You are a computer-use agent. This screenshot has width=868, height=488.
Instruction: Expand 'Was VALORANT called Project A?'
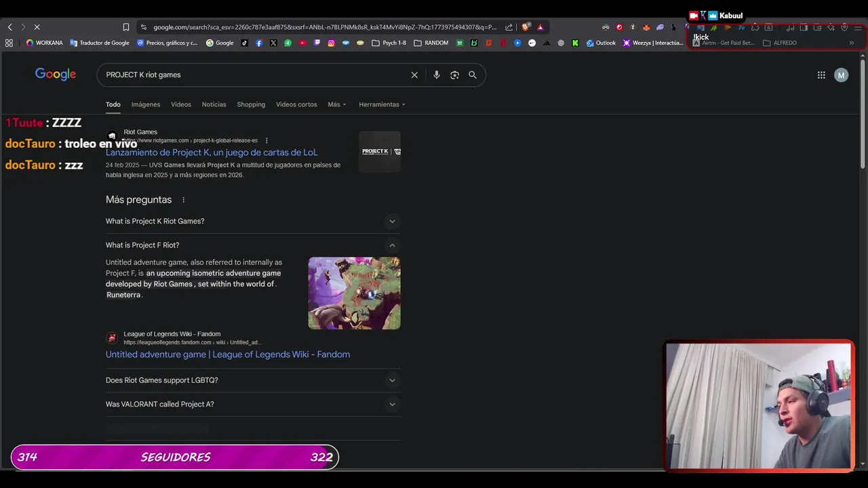(x=253, y=404)
